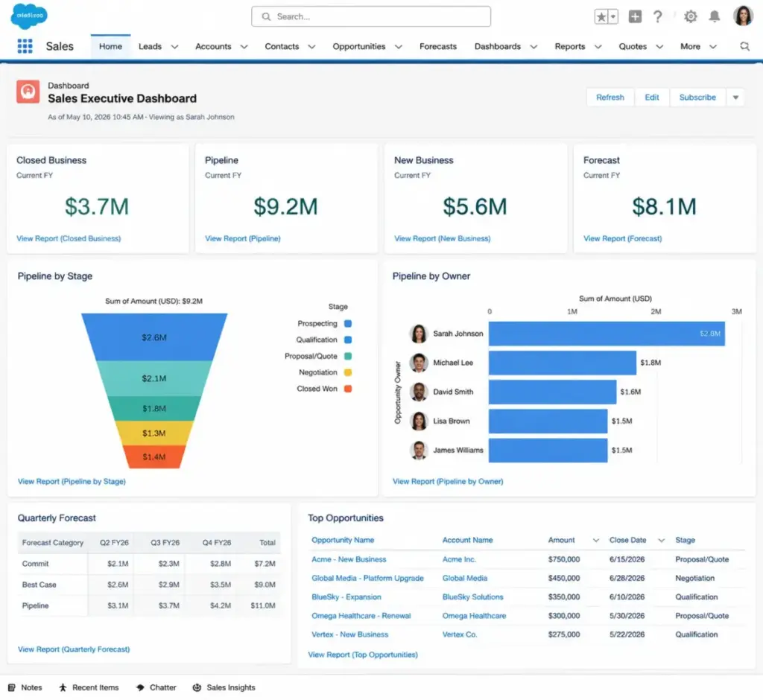The height and width of the screenshot is (700, 763).
Task: Open the Notifications bell
Action: [715, 16]
